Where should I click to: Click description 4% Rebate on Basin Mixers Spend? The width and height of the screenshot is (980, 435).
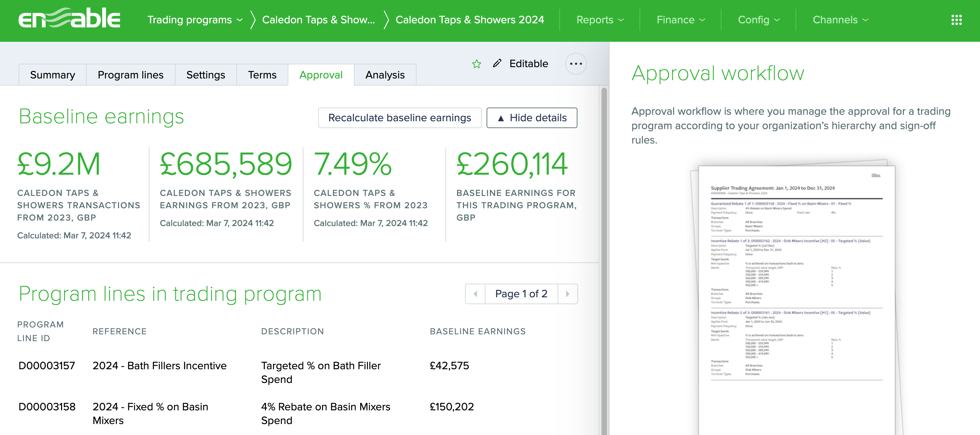click(326, 413)
